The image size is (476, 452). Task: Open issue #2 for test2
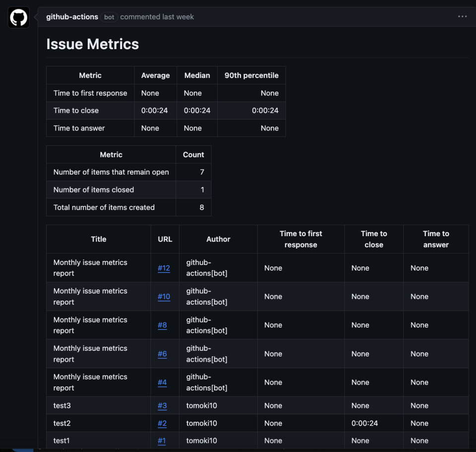click(162, 423)
